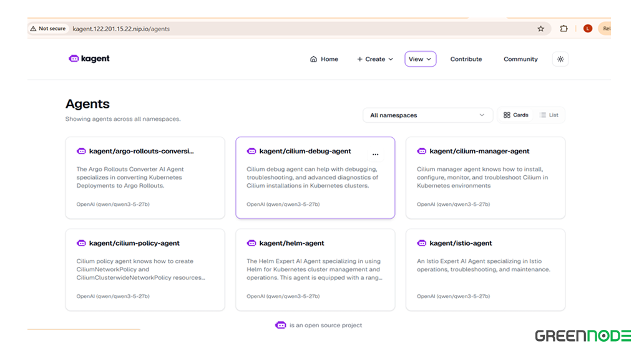Click the Cilium debug agent description text

313,177
